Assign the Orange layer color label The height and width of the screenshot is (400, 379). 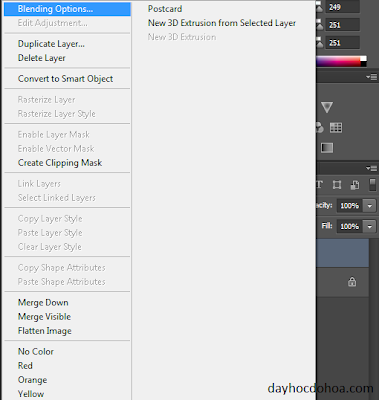[x=32, y=380]
